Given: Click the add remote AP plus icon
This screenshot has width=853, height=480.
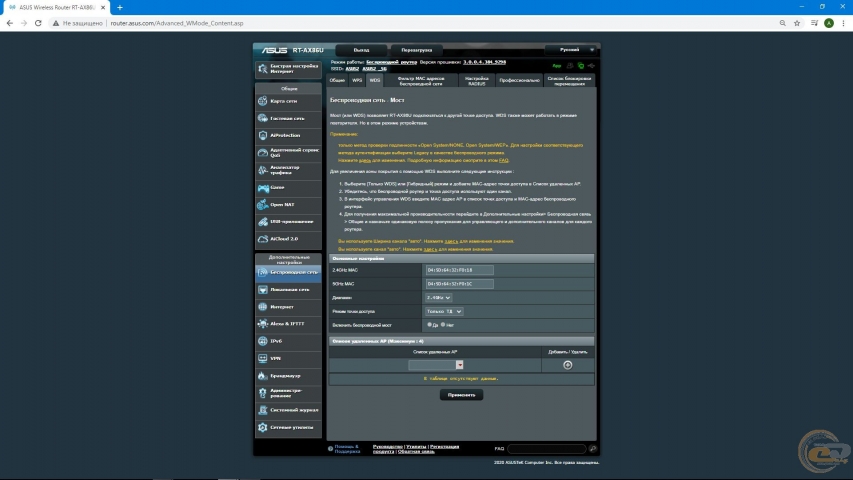Looking at the screenshot, I should point(567,365).
